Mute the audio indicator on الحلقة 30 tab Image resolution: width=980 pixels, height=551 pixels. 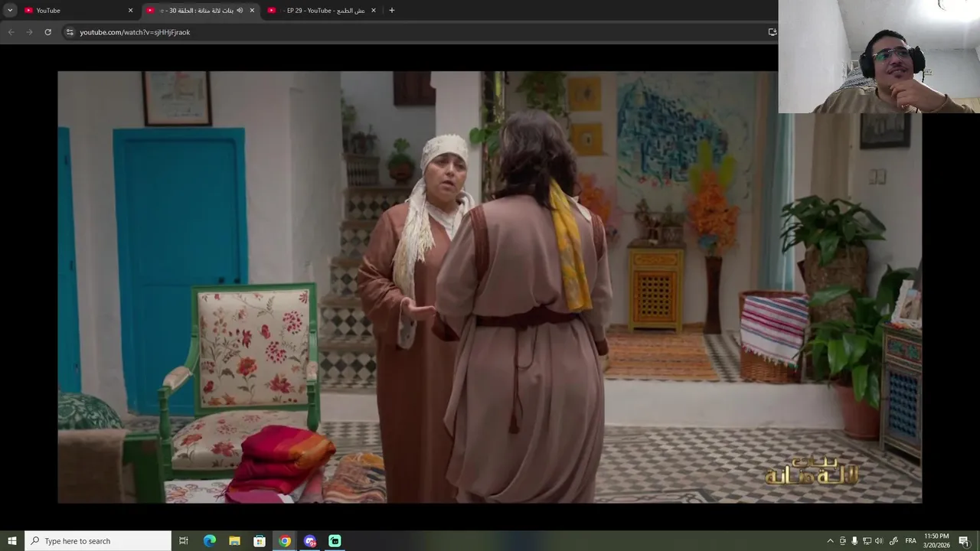click(240, 10)
